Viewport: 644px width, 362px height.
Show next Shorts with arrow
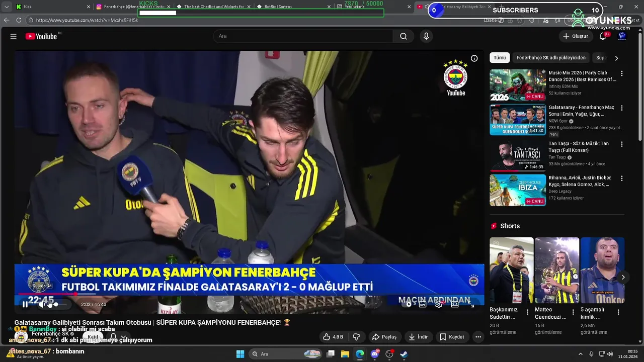(x=623, y=277)
